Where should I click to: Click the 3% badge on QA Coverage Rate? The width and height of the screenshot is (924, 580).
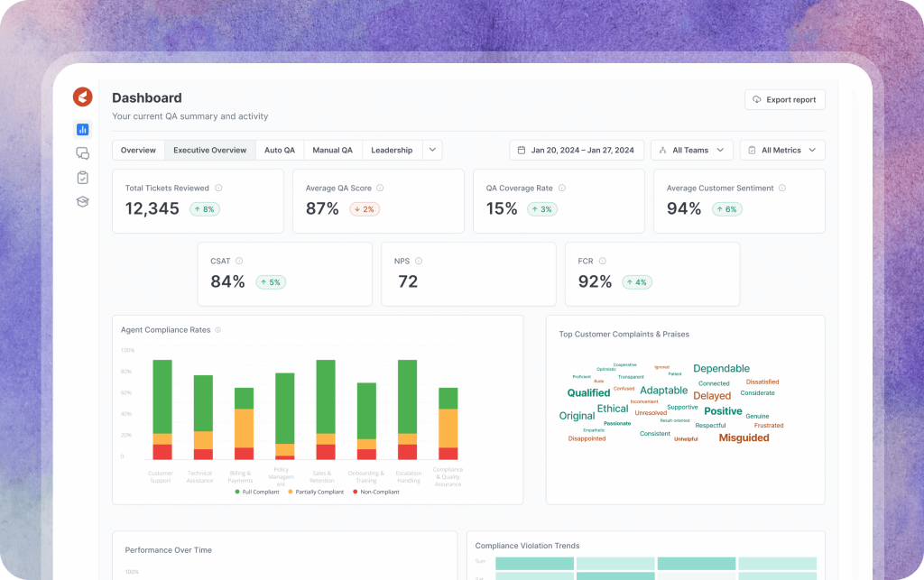click(x=542, y=209)
